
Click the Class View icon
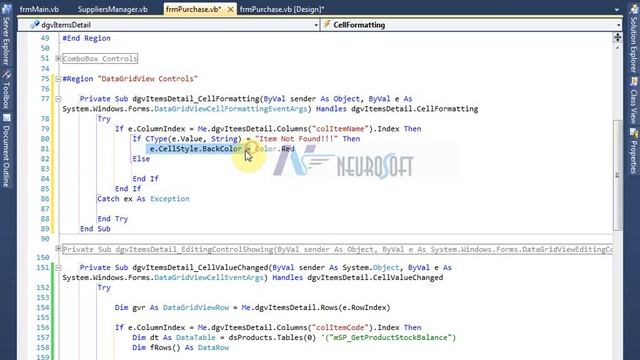[633, 82]
